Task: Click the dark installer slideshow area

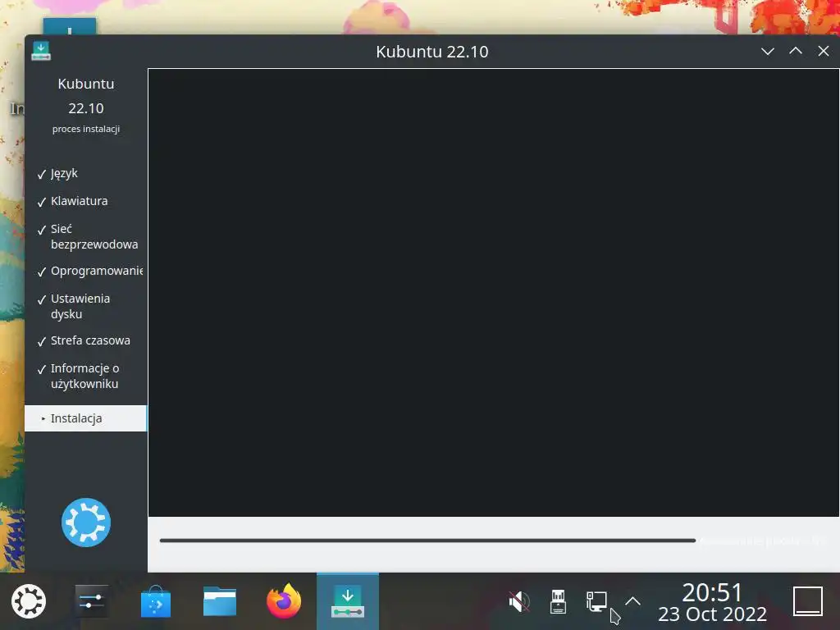Action: 493,293
